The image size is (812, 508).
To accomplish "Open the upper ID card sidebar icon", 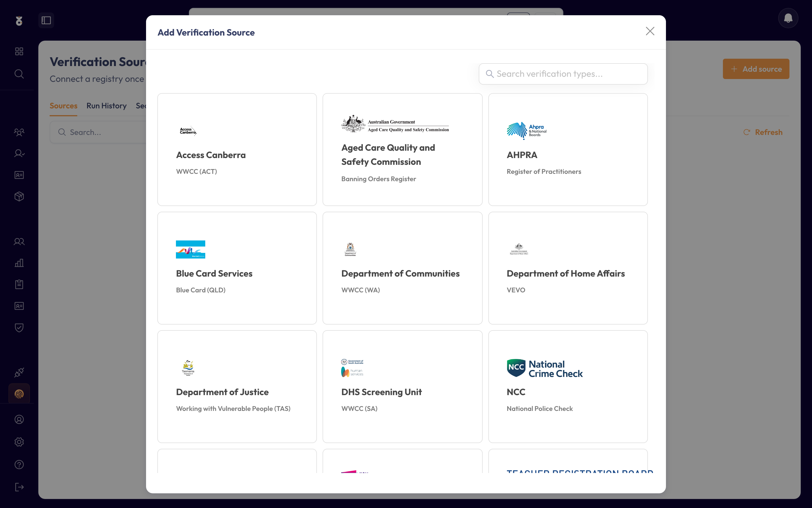I will point(19,175).
